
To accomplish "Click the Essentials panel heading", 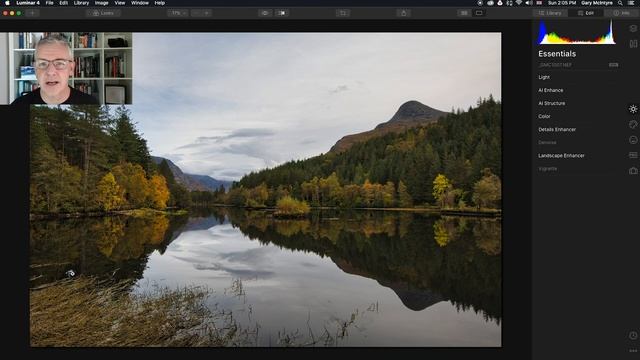I will point(557,54).
